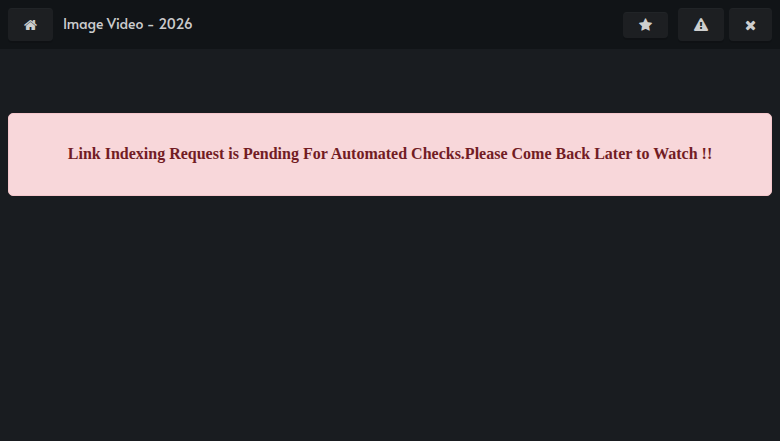Image resolution: width=780 pixels, height=441 pixels.
Task: Click the header bar beside the title
Action: [408, 24]
